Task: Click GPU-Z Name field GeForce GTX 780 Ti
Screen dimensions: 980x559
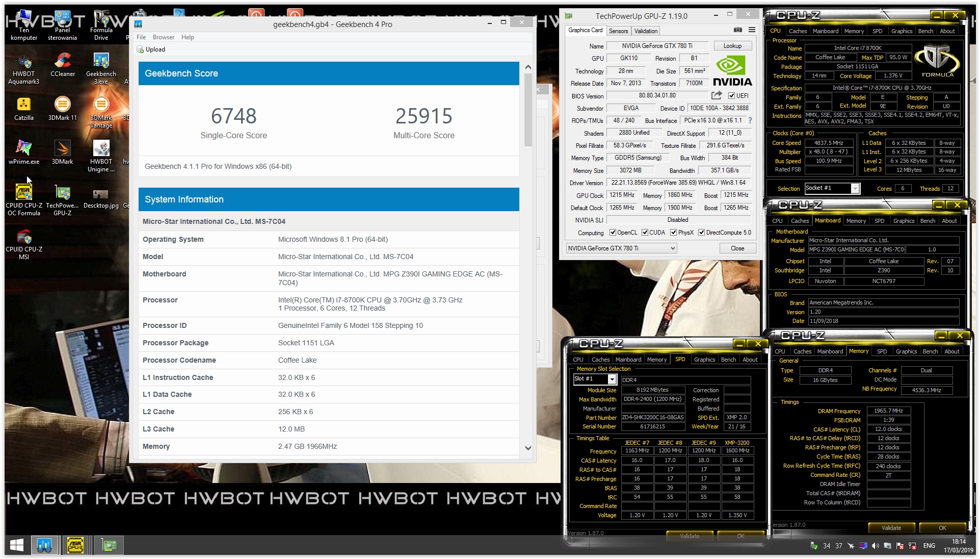Action: (x=657, y=46)
